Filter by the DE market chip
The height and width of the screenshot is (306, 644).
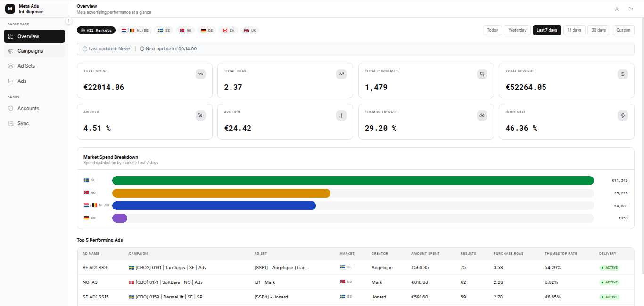tap(207, 30)
